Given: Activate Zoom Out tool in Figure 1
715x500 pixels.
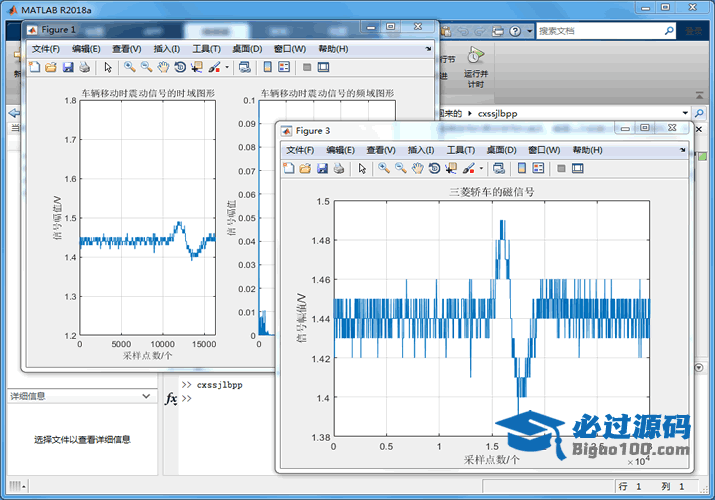Looking at the screenshot, I should [x=146, y=67].
